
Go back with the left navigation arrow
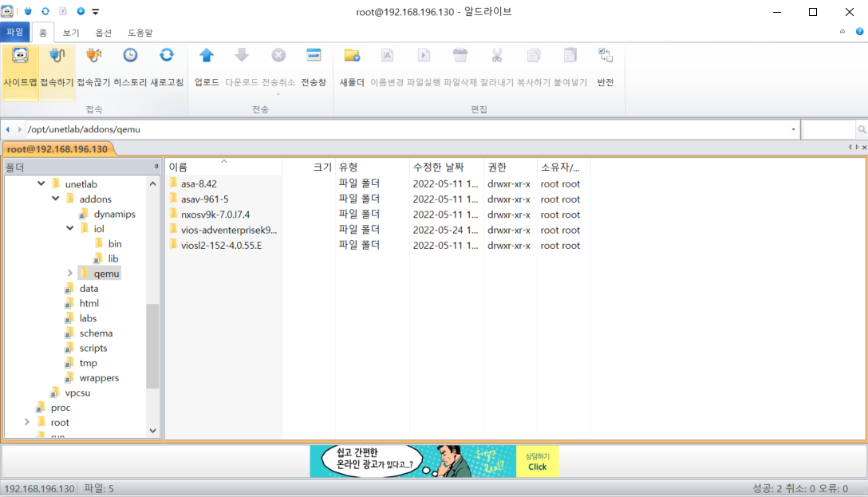click(8, 129)
